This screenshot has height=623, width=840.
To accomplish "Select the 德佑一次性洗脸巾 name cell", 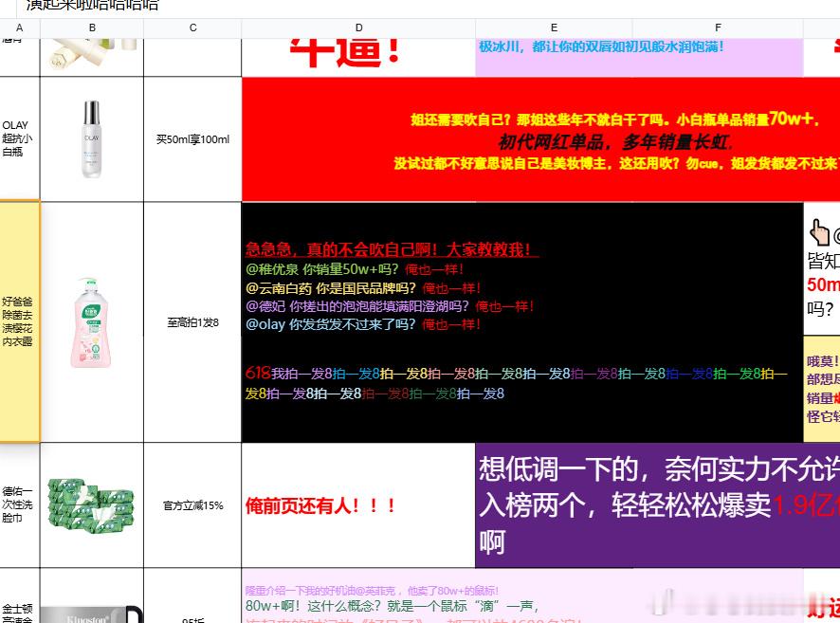I will point(20,504).
